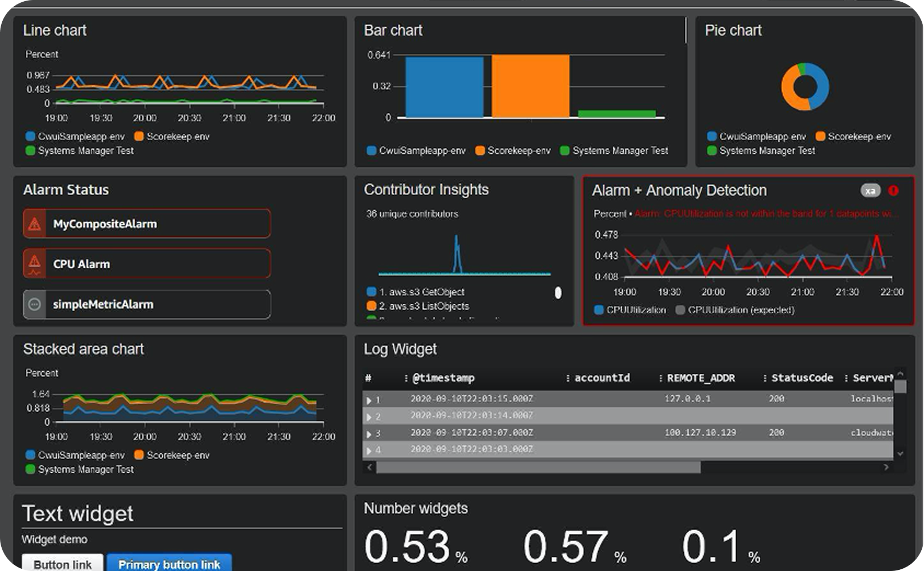Toggle CPUUtilization (expected) legend in anomaly widget

coord(735,310)
